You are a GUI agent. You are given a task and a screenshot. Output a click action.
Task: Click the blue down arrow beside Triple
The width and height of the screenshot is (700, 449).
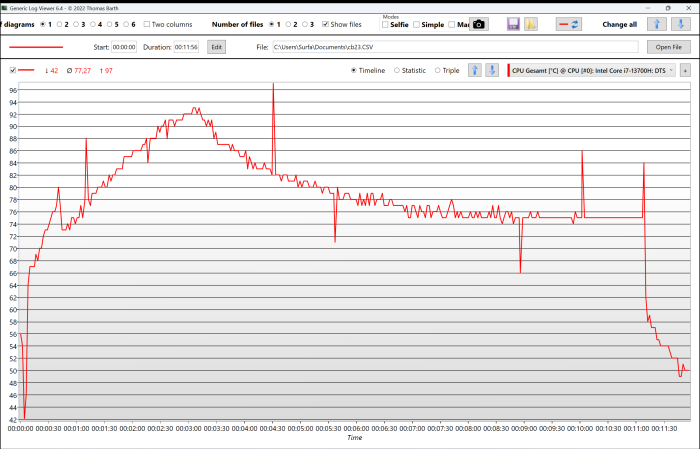point(492,70)
